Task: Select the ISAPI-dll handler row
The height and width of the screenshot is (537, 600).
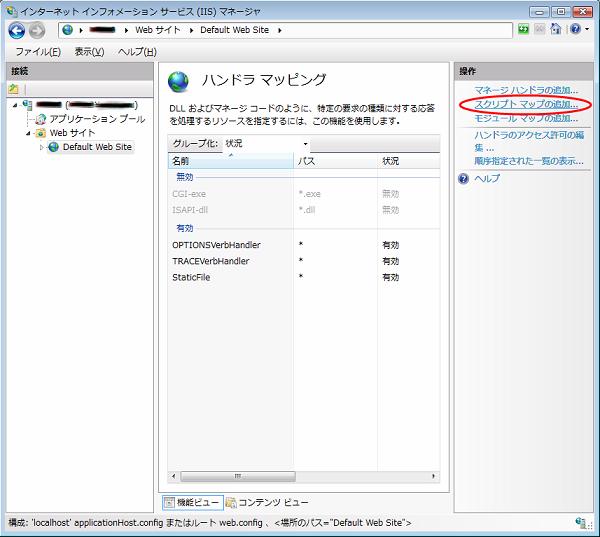Action: (x=304, y=210)
